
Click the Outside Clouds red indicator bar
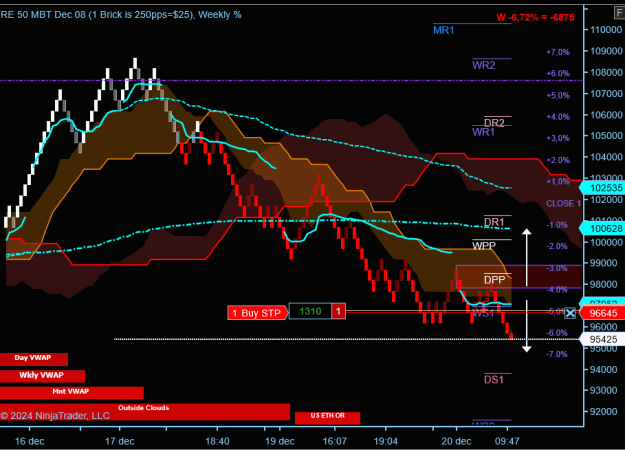(x=145, y=411)
